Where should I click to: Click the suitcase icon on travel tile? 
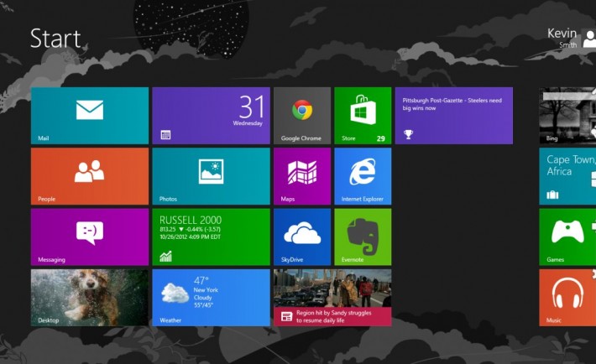[x=552, y=195]
